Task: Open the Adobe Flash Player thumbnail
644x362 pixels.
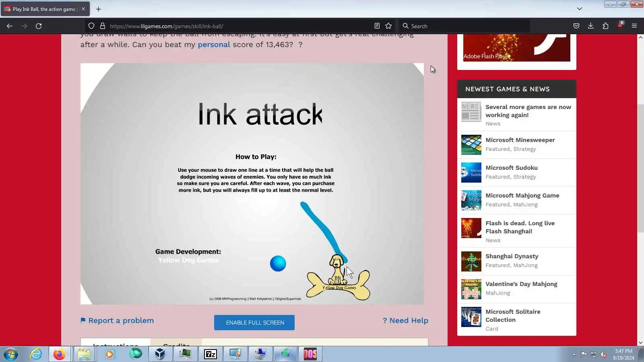Action: (x=517, y=47)
